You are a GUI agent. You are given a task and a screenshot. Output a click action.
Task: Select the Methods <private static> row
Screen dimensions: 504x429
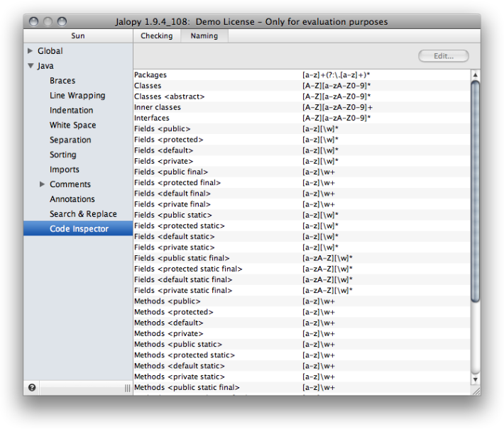tap(302, 377)
